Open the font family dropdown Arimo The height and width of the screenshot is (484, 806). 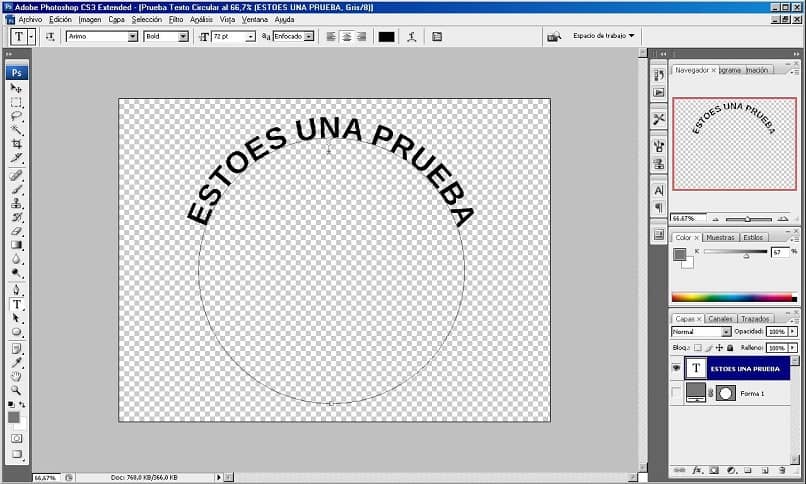(102, 36)
